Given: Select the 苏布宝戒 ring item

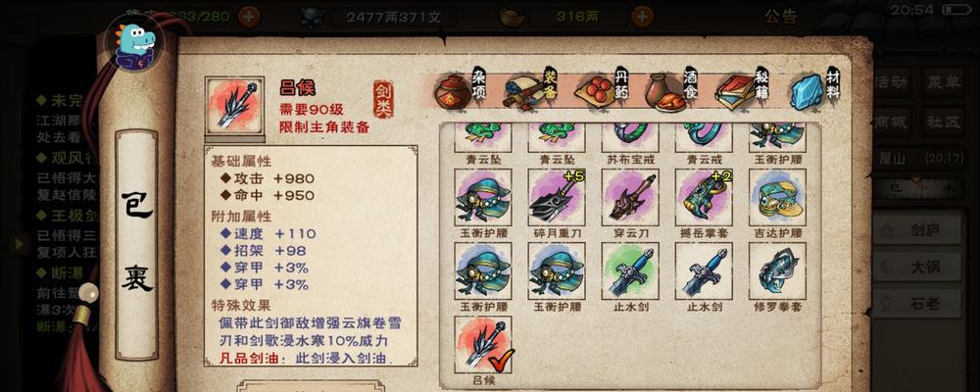Looking at the screenshot, I should point(630,138).
